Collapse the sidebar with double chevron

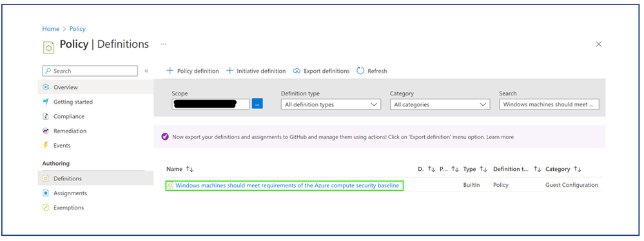pyautogui.click(x=146, y=71)
